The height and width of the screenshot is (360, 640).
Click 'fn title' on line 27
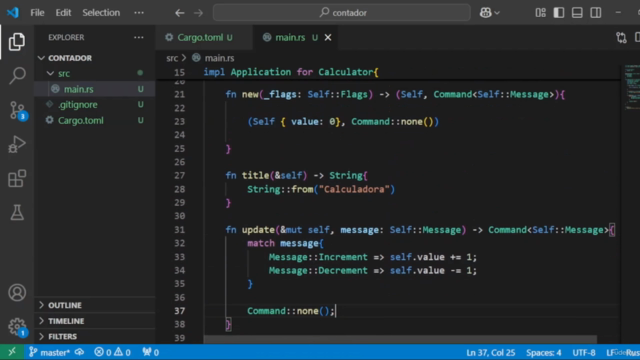click(247, 176)
